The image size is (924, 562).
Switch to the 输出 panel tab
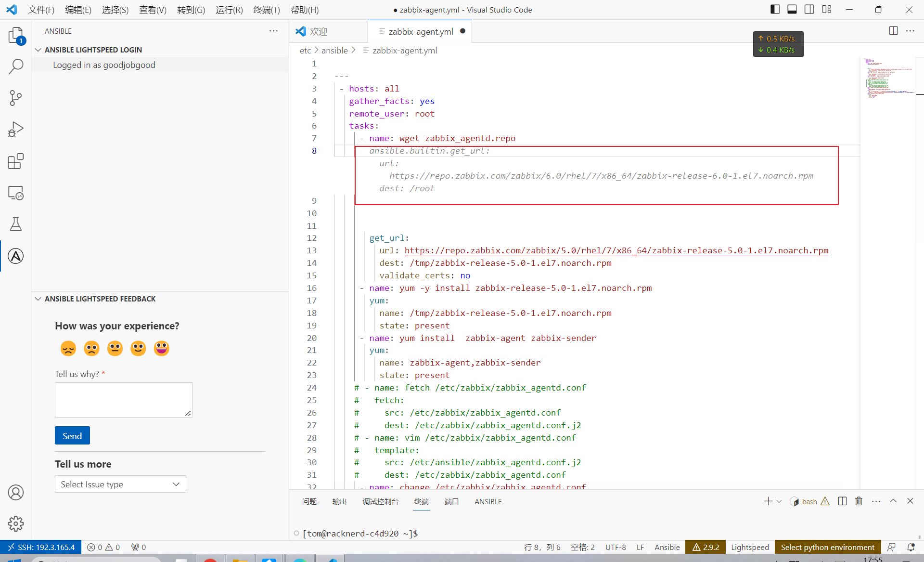339,501
